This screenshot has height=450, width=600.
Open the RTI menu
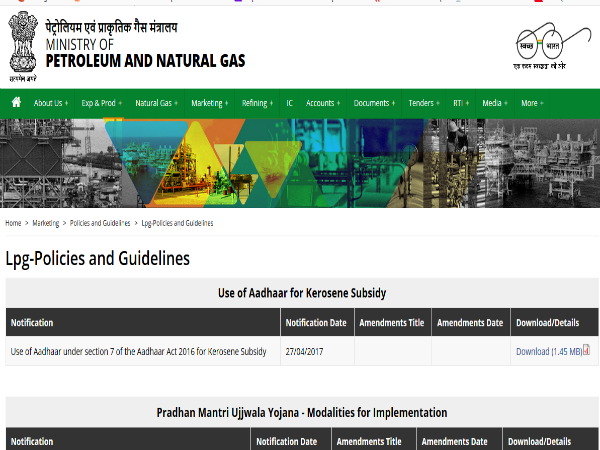point(460,103)
